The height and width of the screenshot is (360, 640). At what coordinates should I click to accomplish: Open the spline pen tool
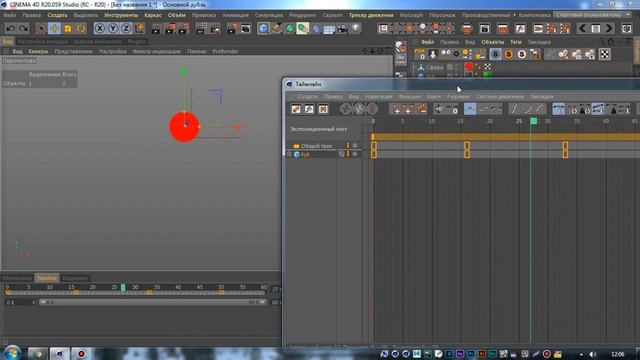pos(276,28)
